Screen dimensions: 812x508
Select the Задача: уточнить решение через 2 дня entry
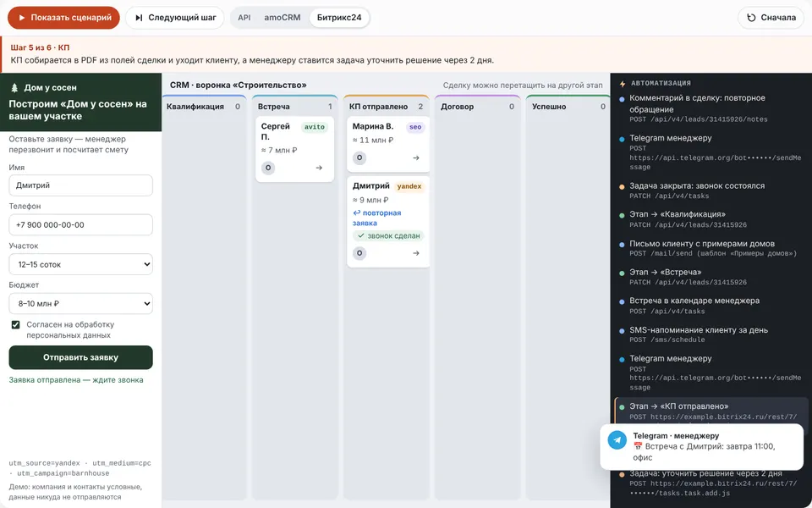[711, 483]
